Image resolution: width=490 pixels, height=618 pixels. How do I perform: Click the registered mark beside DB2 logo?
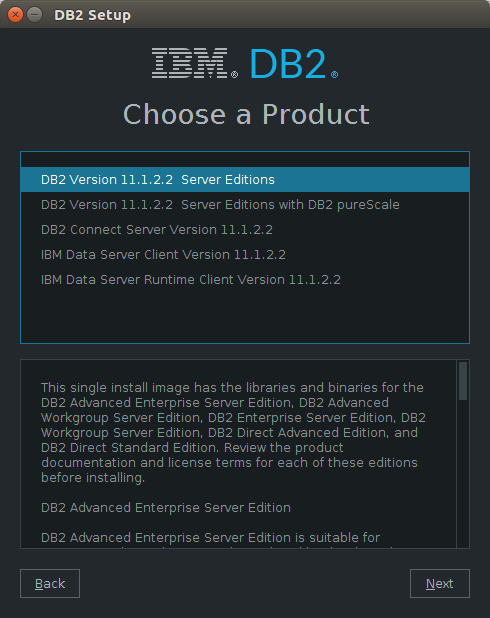point(334,74)
